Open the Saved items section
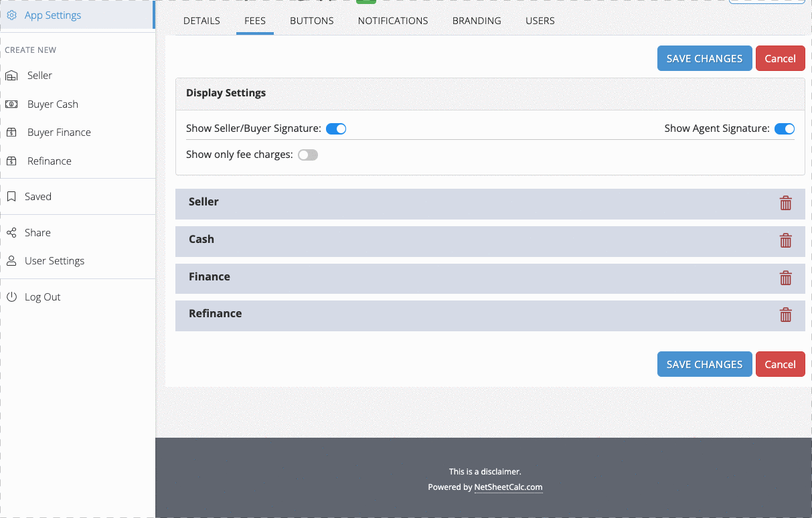 38,196
